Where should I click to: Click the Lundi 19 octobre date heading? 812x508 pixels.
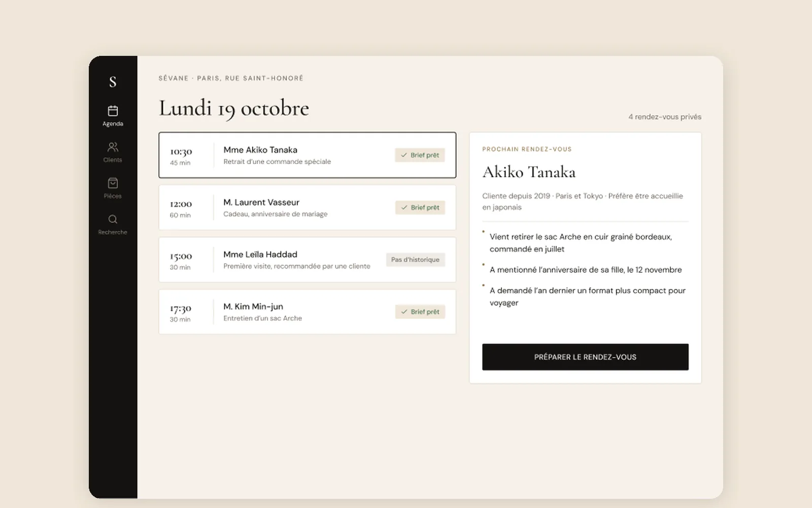[x=234, y=108]
